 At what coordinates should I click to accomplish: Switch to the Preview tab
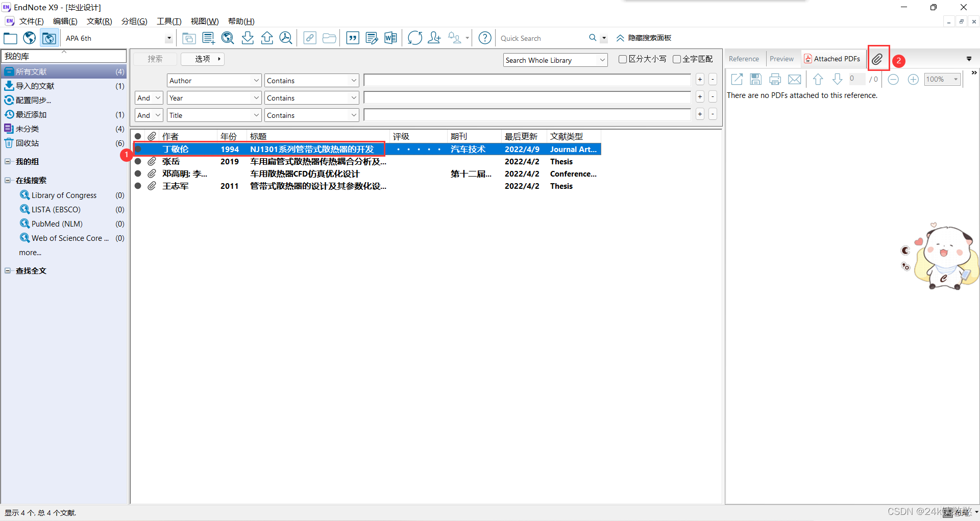click(x=781, y=59)
